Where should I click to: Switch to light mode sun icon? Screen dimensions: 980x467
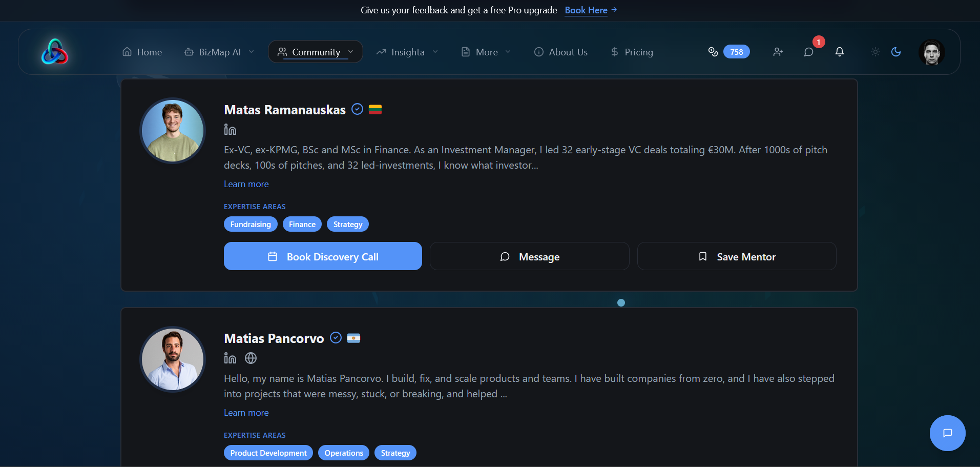(875, 52)
